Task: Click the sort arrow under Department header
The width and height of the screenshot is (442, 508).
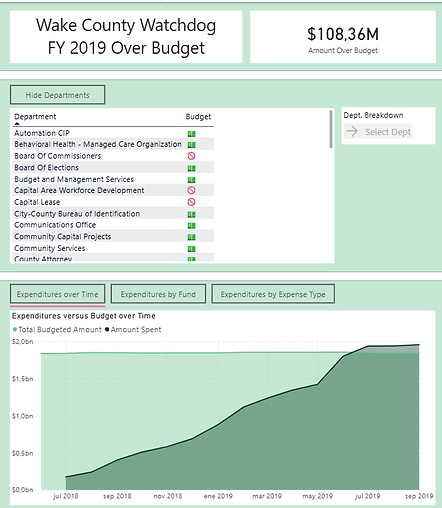Action: pos(17,124)
